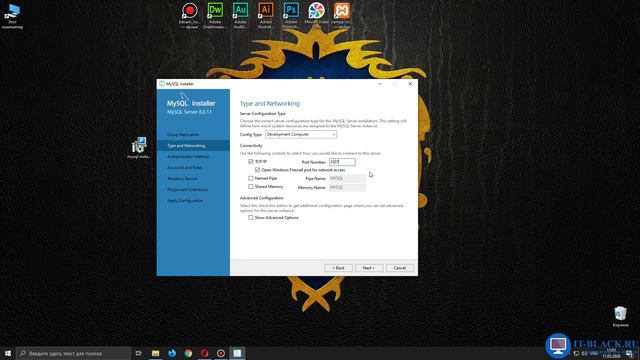The image size is (640, 360).
Task: Click the Memory Name field
Action: pos(347,187)
